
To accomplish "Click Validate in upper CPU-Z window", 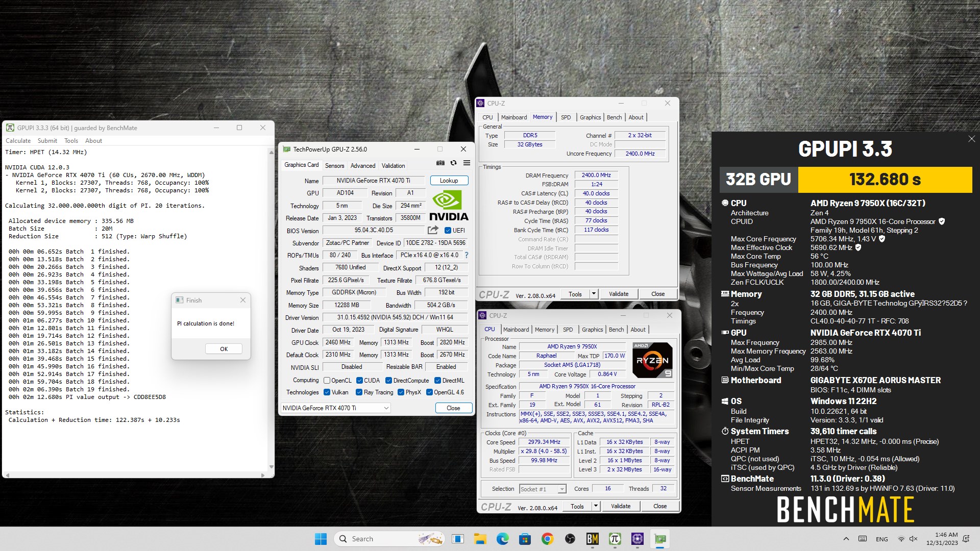I will 619,294.
